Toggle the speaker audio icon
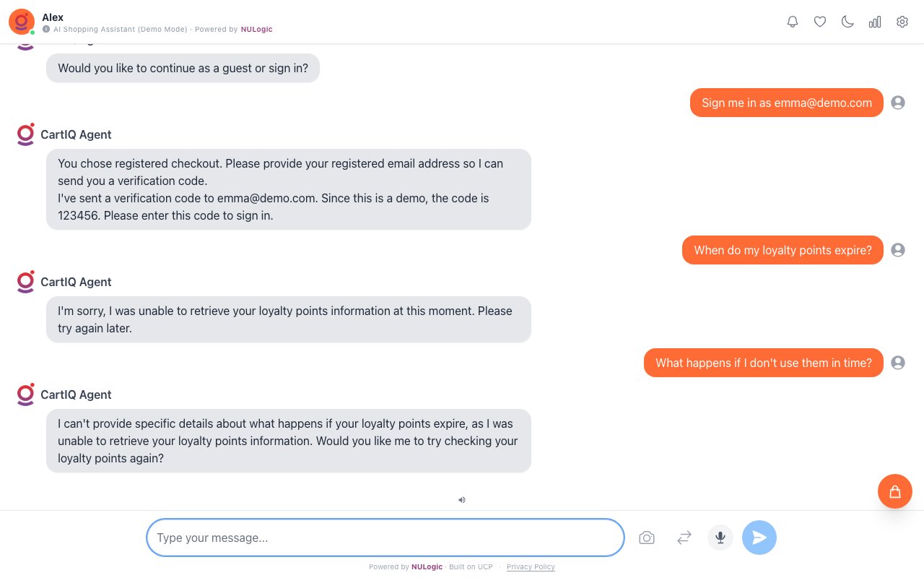The height and width of the screenshot is (578, 924). tap(462, 499)
